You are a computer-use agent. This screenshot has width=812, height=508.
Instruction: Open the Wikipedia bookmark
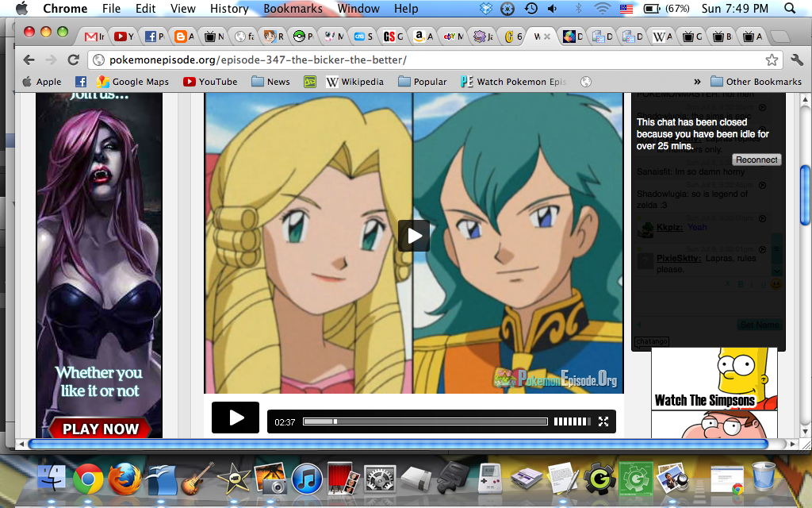point(355,82)
